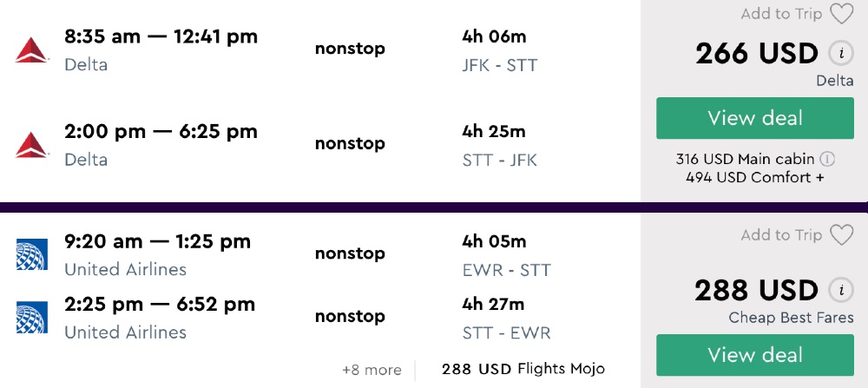
Task: Click info icon beside 316 USD Main cabin
Action: (x=828, y=159)
